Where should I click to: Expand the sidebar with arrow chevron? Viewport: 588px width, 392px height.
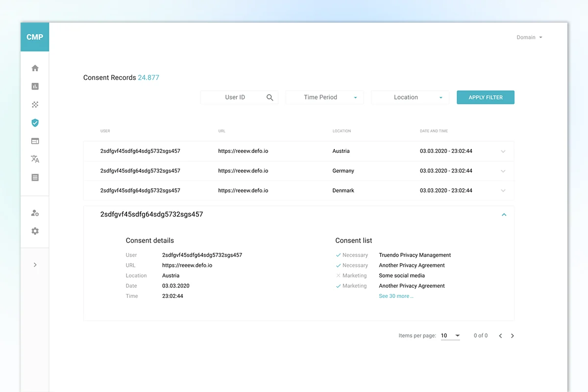pyautogui.click(x=35, y=265)
